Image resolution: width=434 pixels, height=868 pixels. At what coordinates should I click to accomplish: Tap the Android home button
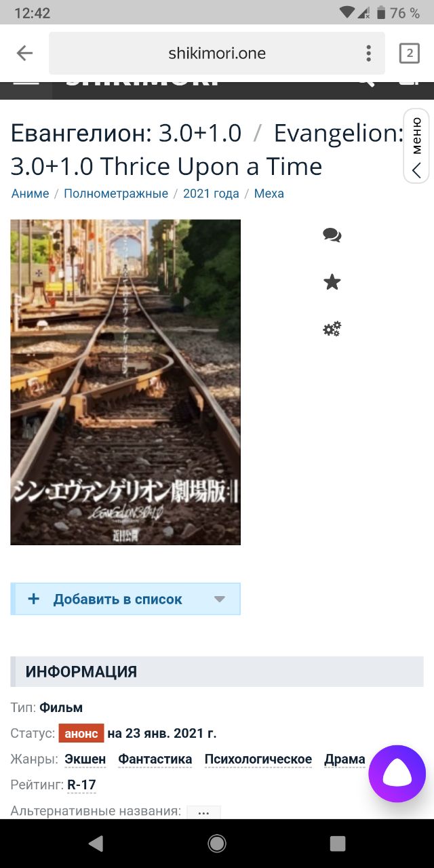click(x=217, y=843)
